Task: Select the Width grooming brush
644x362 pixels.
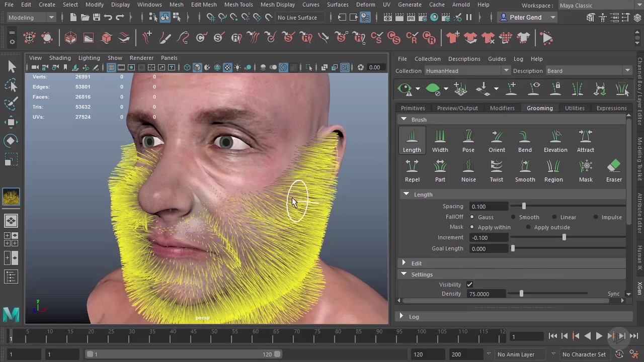Action: 440,141
